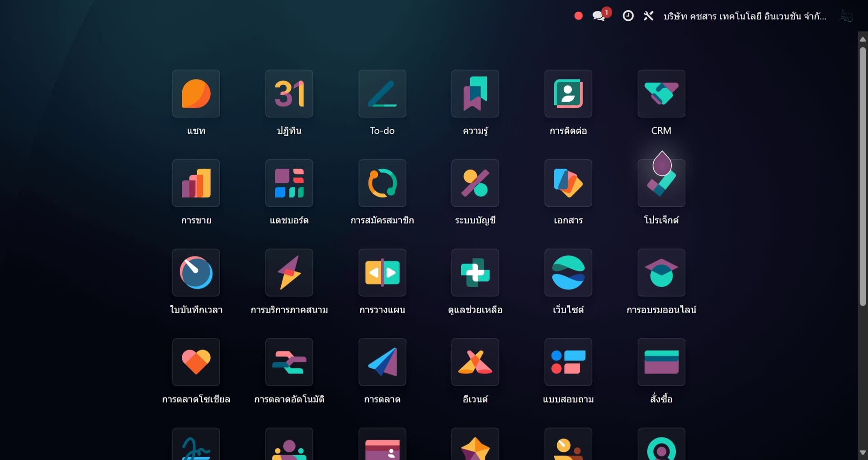The image size is (868, 460).
Task: Launch the To-do app
Action: pyautogui.click(x=382, y=94)
